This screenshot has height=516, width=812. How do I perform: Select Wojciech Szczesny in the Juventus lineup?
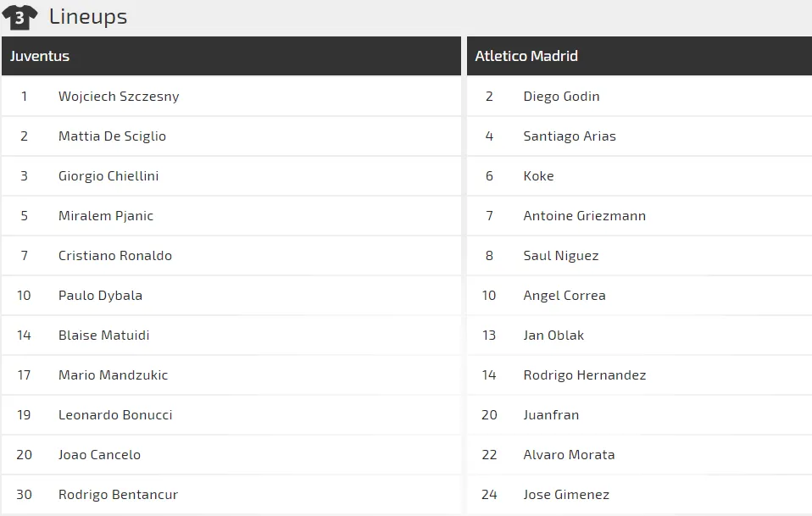click(x=119, y=97)
